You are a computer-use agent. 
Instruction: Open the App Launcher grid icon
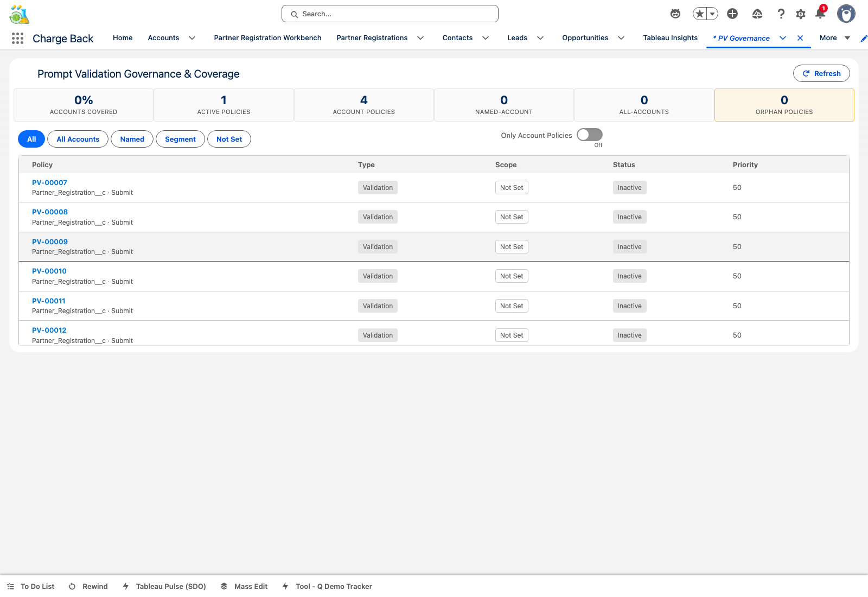coord(17,38)
